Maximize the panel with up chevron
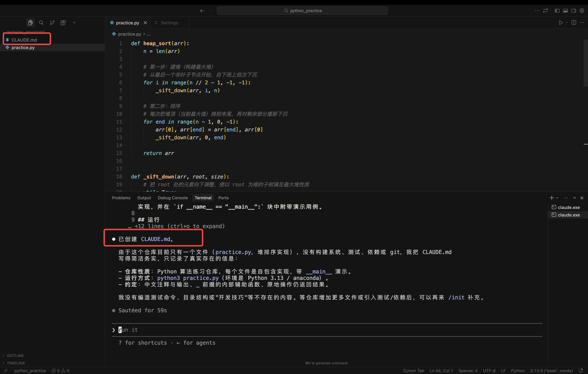This screenshot has height=374, width=588. [575, 198]
